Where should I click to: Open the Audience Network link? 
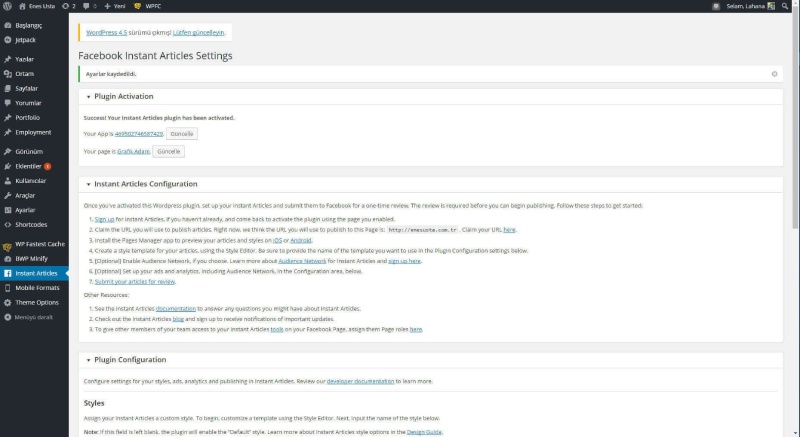point(302,261)
